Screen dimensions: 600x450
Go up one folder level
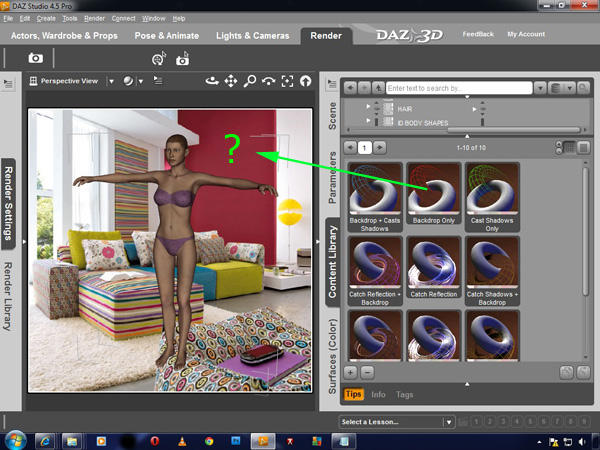[378, 88]
